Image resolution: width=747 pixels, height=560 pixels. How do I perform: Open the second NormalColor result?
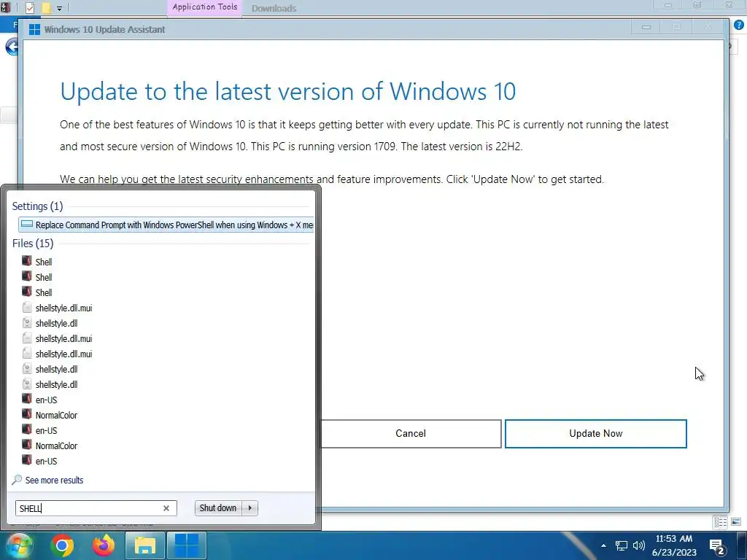[55, 446]
